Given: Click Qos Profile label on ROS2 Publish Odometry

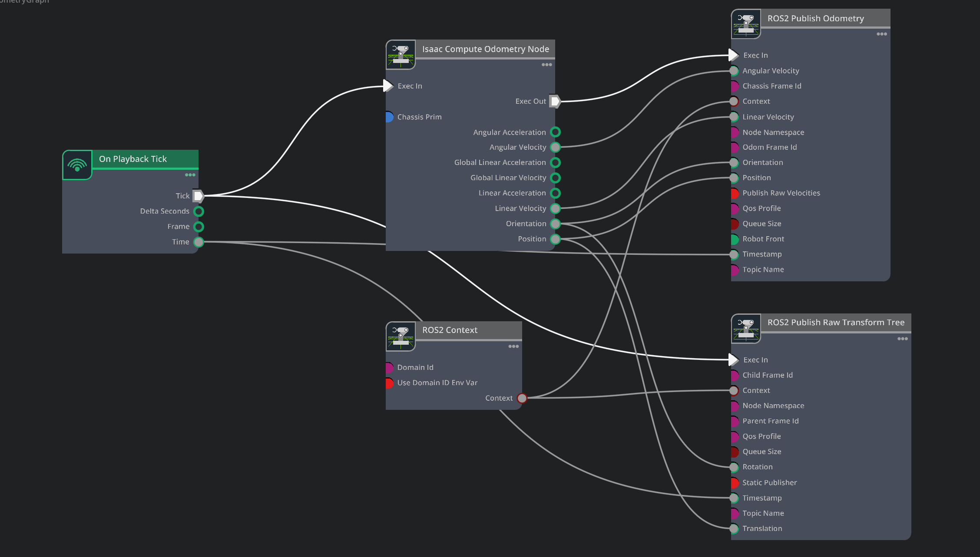Looking at the screenshot, I should point(761,208).
